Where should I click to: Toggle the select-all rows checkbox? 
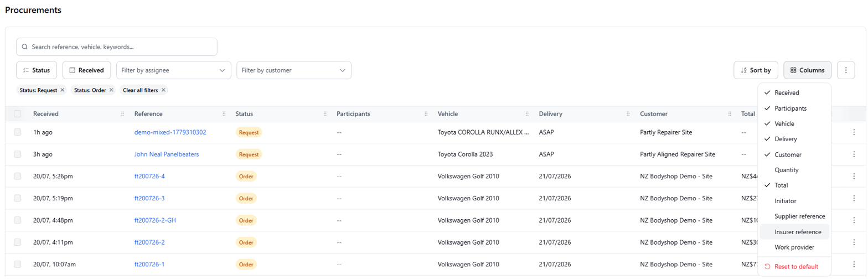tap(18, 113)
